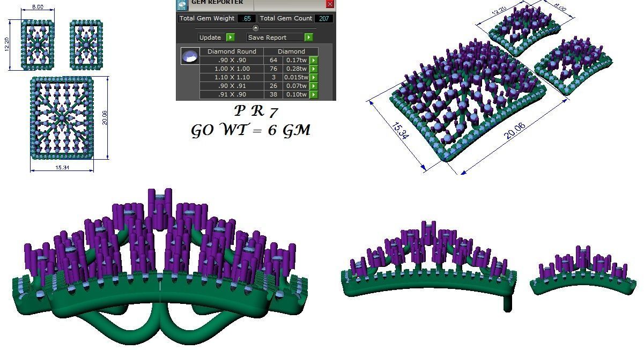
Task: Select the '.90 X .90' size cell
Action: pos(232,60)
